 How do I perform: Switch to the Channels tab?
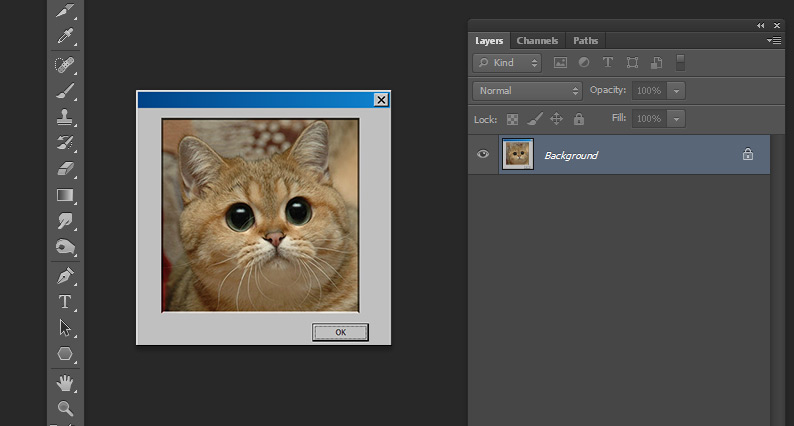click(x=537, y=41)
